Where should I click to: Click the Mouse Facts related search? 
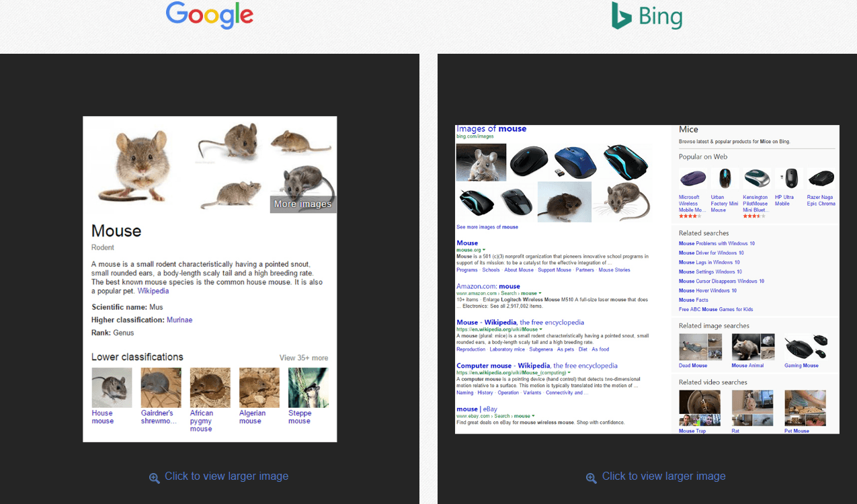[x=694, y=300]
